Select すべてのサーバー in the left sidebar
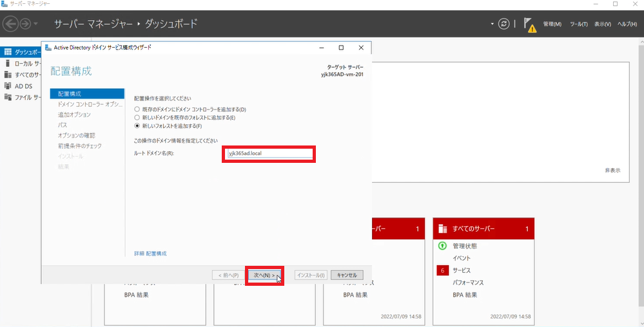Viewport: 644px width, 327px height. [21, 75]
